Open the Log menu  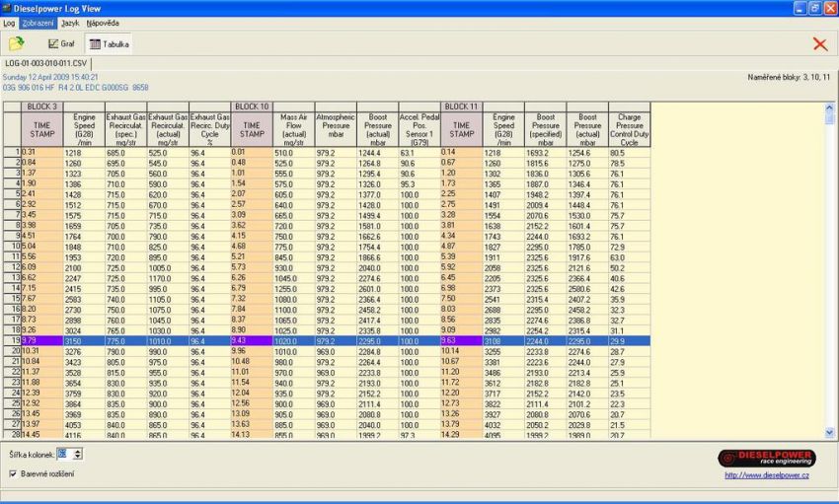coord(9,23)
